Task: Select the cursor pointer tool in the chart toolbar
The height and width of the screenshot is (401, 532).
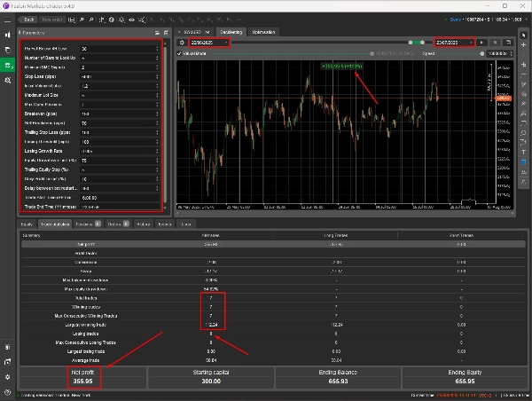Action: 523,35
